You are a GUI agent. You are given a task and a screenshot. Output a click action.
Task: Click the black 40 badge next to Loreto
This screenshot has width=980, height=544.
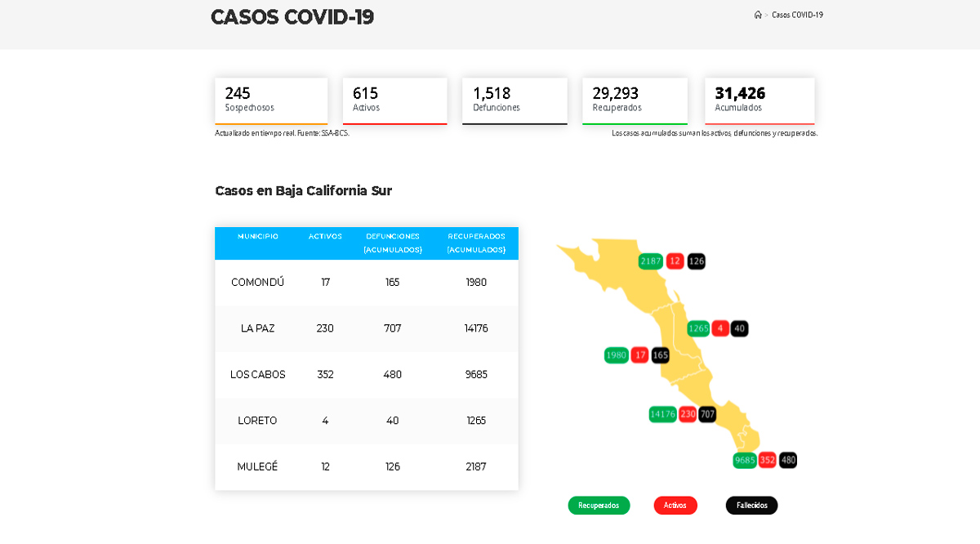738,328
